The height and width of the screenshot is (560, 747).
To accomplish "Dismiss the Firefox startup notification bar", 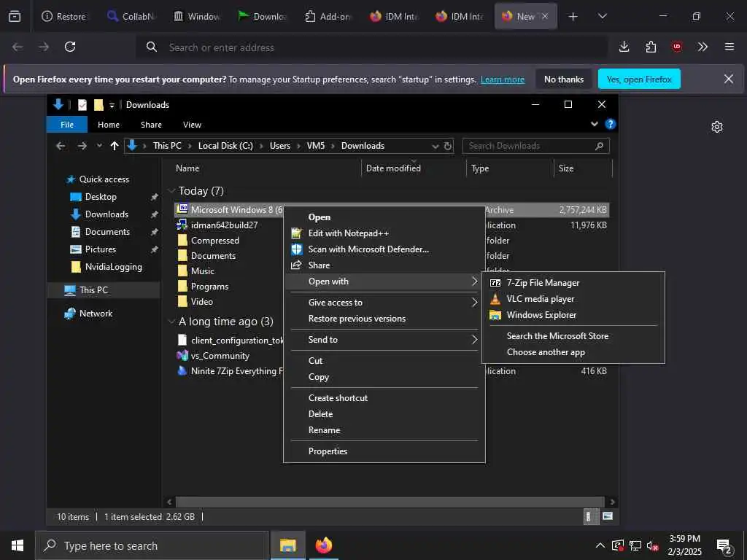I will pos(729,79).
